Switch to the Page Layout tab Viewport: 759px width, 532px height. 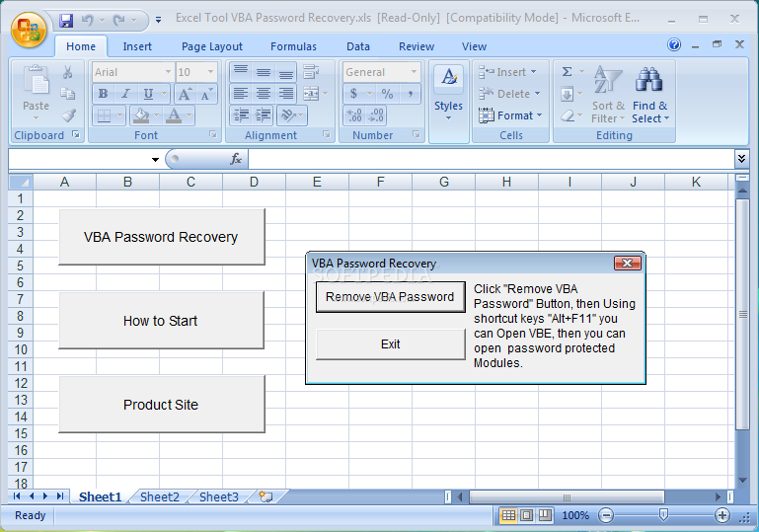pyautogui.click(x=211, y=46)
